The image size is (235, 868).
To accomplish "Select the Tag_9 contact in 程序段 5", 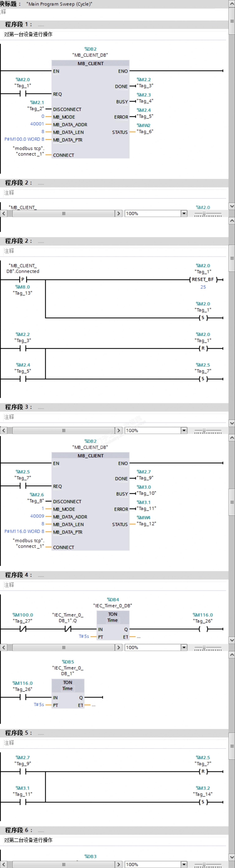I will pyautogui.click(x=23, y=771).
